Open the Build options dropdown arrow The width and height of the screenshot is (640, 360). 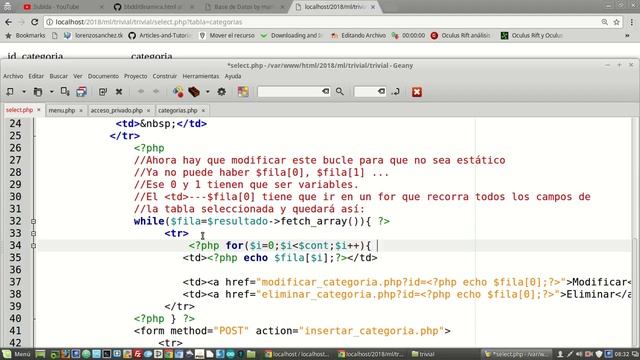[207, 92]
